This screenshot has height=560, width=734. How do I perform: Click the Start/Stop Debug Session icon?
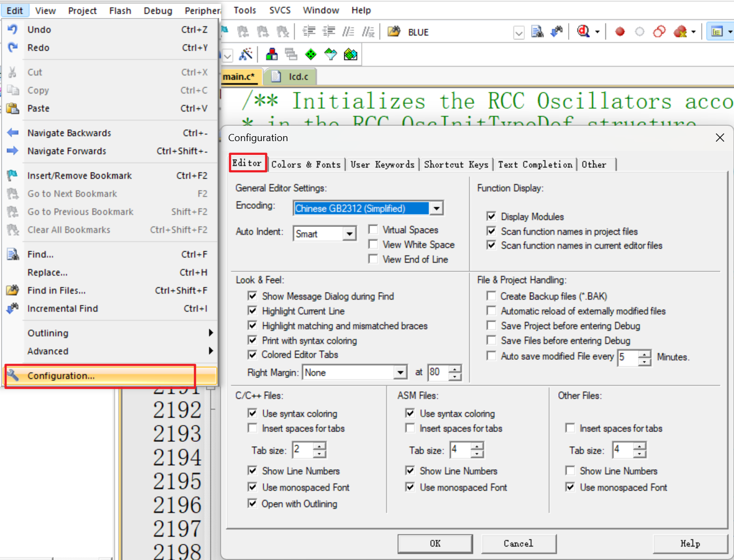(x=583, y=32)
